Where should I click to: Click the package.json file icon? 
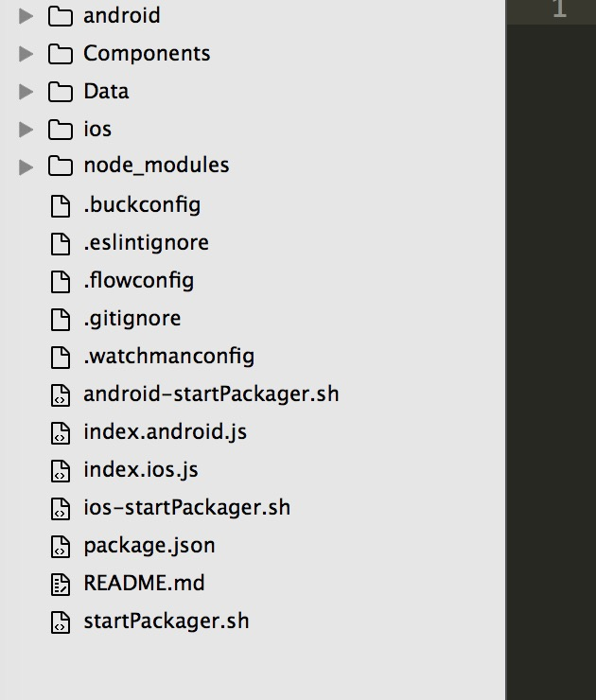point(60,546)
